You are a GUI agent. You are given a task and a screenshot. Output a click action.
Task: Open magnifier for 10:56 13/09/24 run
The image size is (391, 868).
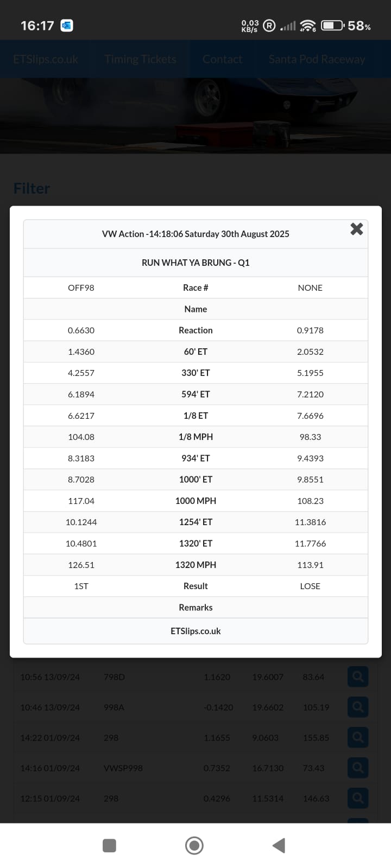click(x=358, y=676)
